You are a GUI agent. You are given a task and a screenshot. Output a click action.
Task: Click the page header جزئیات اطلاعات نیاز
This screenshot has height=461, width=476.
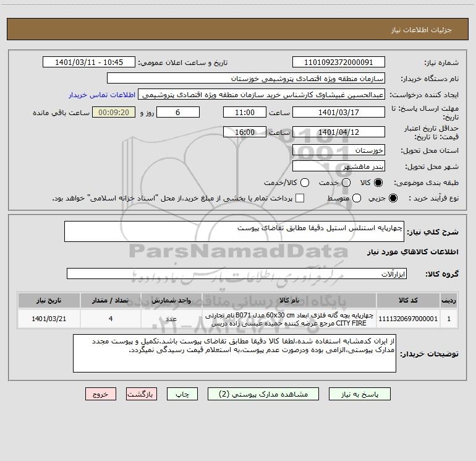[x=421, y=30]
